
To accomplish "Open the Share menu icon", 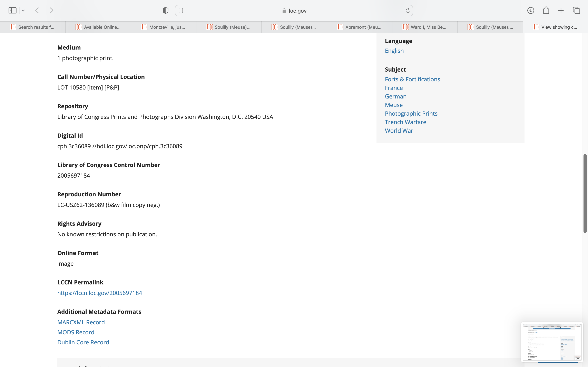I will [546, 10].
